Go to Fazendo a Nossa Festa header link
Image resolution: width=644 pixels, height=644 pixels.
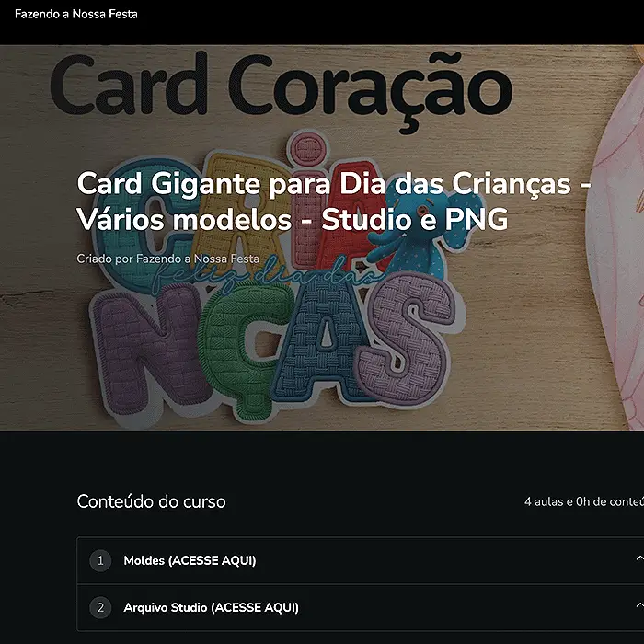click(x=76, y=14)
